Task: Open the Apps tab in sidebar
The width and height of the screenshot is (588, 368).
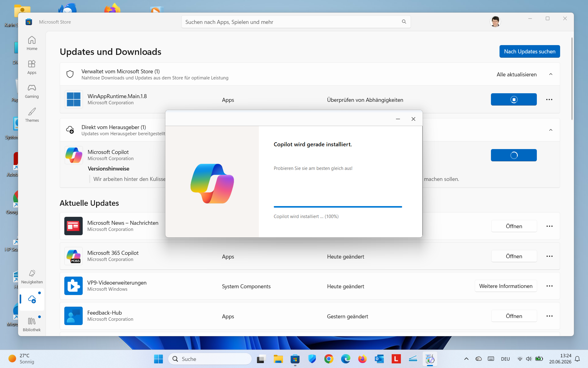Action: click(32, 67)
